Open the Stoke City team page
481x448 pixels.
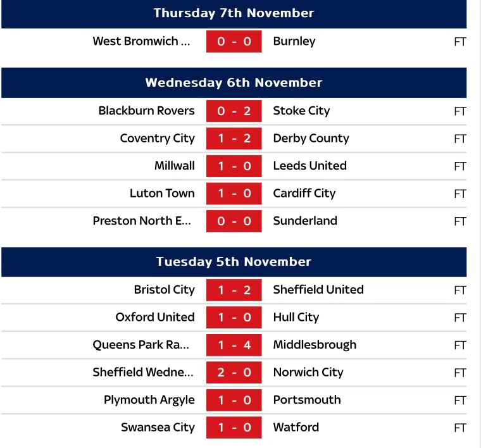point(301,111)
